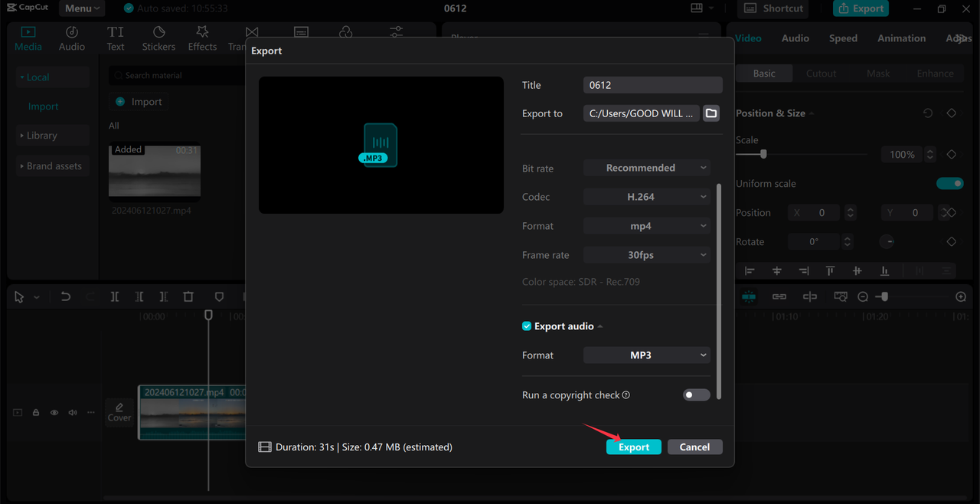Image resolution: width=980 pixels, height=504 pixels.
Task: Click the align left icon
Action: pos(750,270)
